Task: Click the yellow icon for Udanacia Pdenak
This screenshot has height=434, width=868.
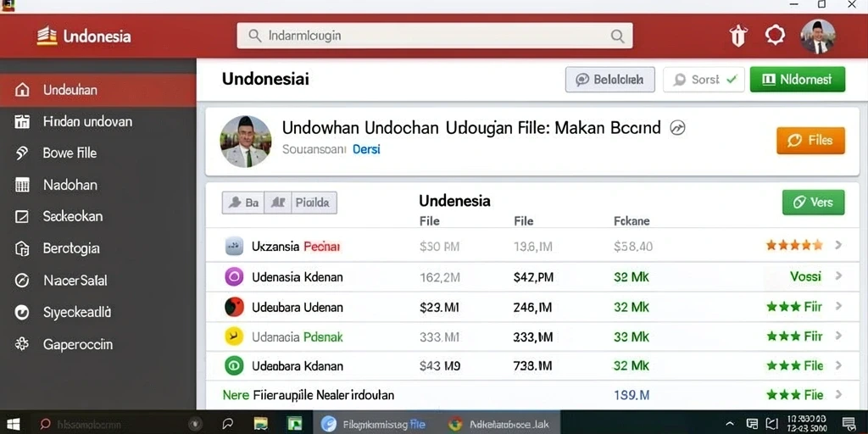Action: tap(234, 336)
